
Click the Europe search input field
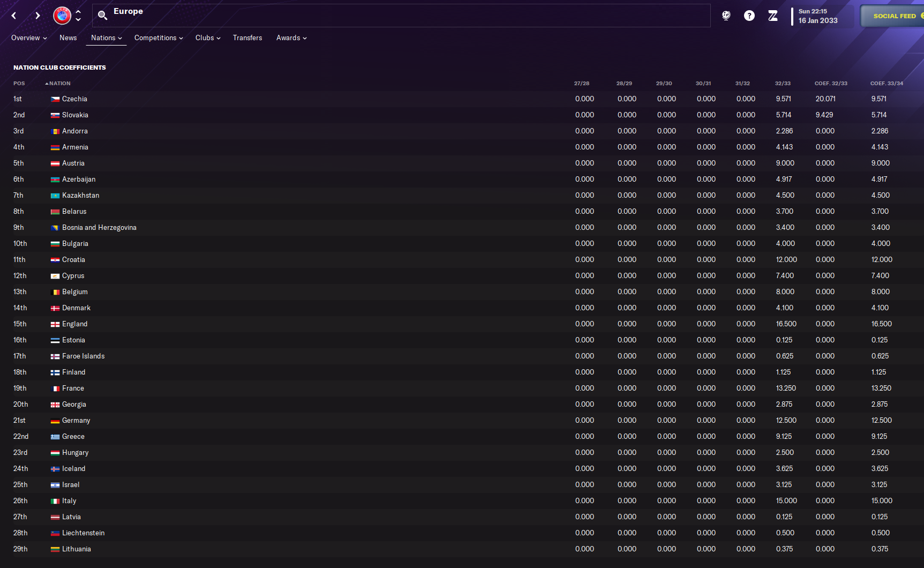401,16
